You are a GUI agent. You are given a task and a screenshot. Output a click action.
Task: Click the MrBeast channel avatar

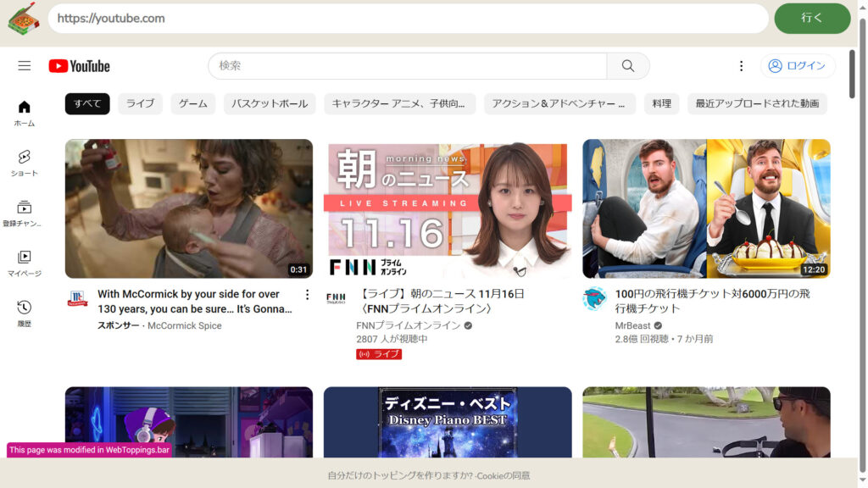594,299
